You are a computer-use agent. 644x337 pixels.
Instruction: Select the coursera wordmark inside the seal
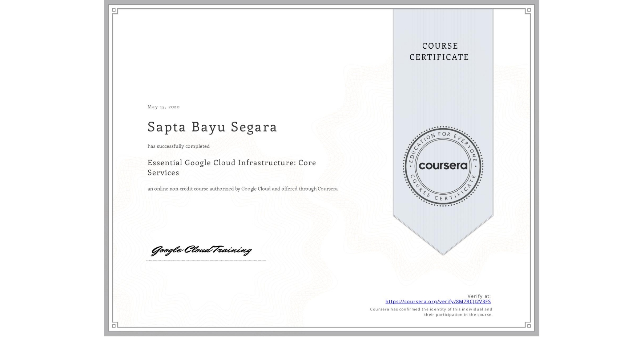click(443, 166)
